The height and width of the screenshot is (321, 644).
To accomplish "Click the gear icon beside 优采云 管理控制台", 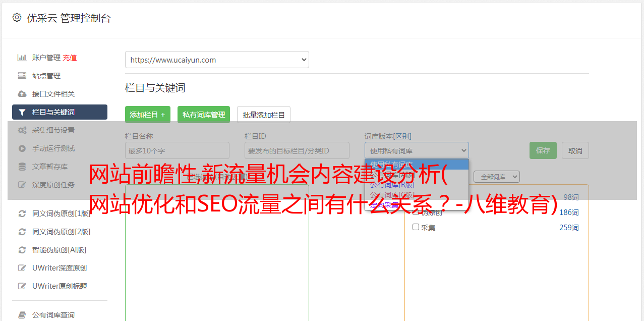I will pos(17,18).
